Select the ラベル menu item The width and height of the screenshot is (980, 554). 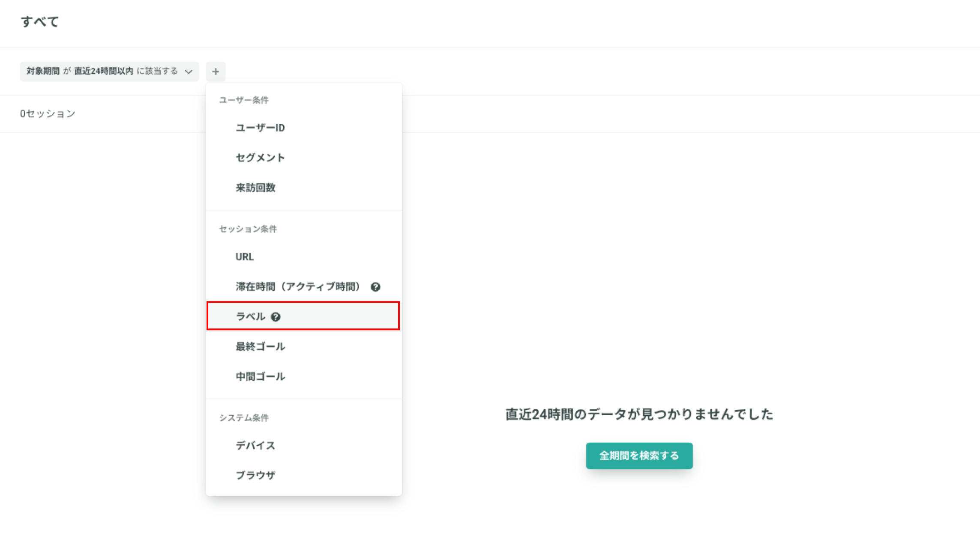pyautogui.click(x=304, y=316)
